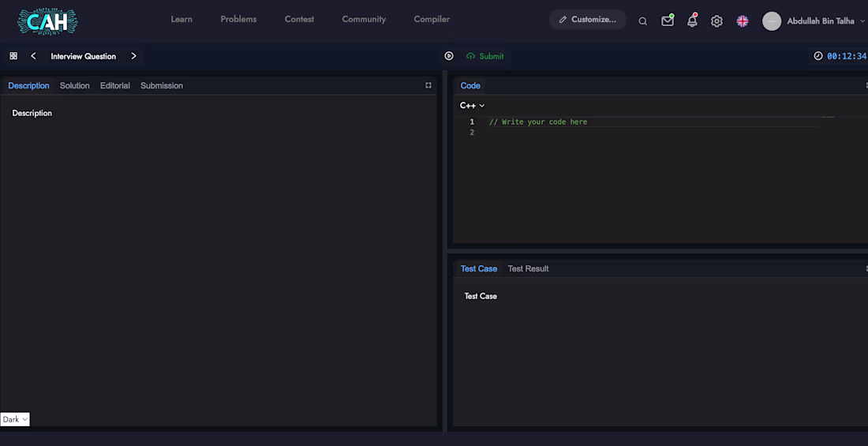The image size is (868, 446).
Task: Open the search icon in header
Action: [x=642, y=21]
